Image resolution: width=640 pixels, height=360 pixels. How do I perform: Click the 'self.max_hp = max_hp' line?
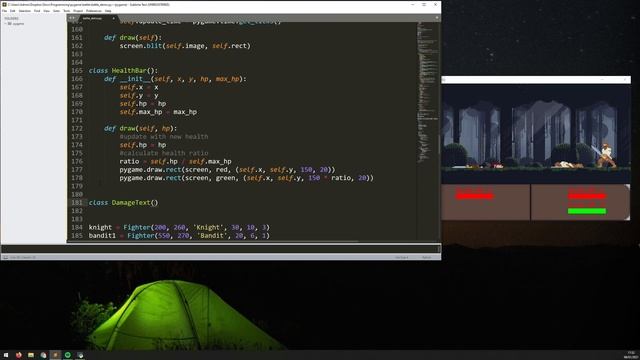(x=158, y=112)
